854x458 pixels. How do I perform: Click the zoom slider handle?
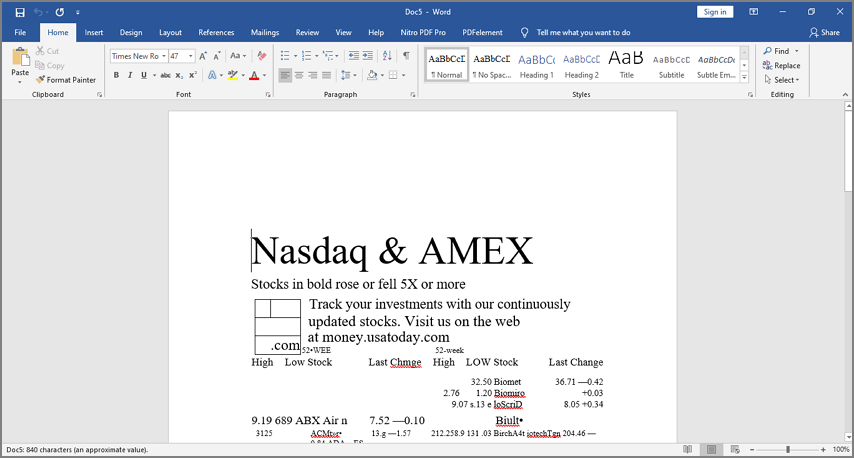(788, 449)
